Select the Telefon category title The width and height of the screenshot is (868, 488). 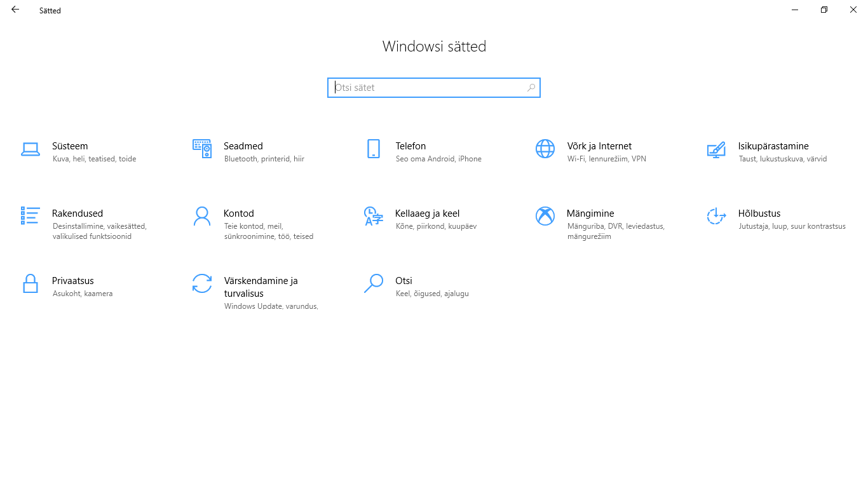pyautogui.click(x=410, y=146)
